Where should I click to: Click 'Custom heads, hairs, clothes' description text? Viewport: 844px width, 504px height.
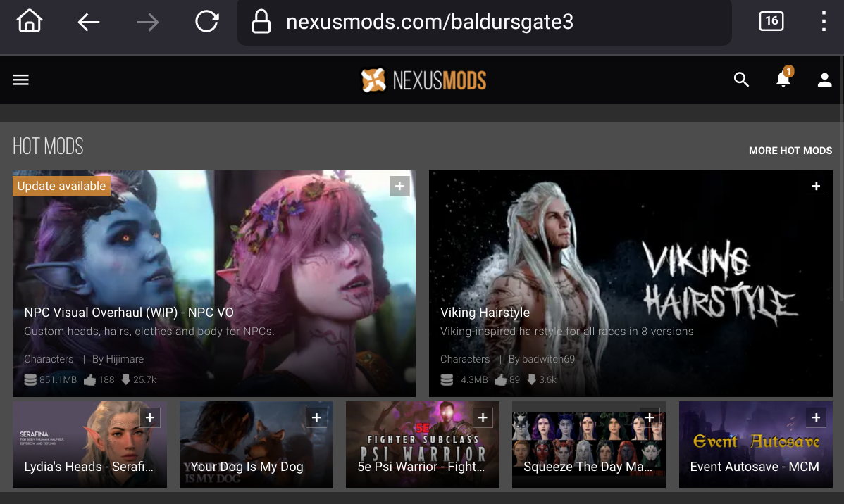pyautogui.click(x=149, y=332)
